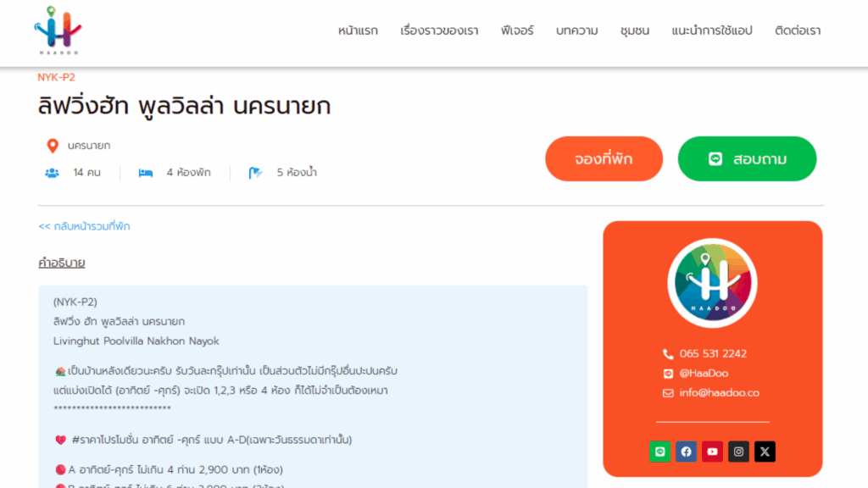Screen dimensions: 868x488
Task: Open เรื่องราวของเรา menu item
Action: [439, 30]
